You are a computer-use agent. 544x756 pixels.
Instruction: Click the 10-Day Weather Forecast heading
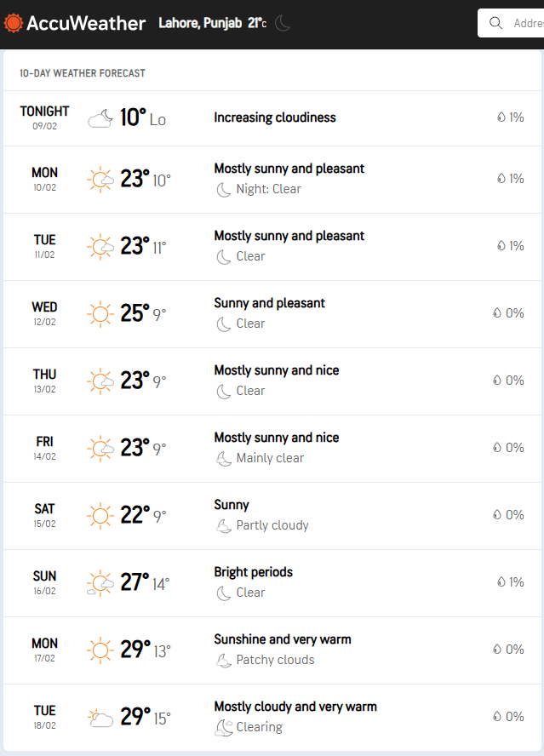tap(83, 73)
